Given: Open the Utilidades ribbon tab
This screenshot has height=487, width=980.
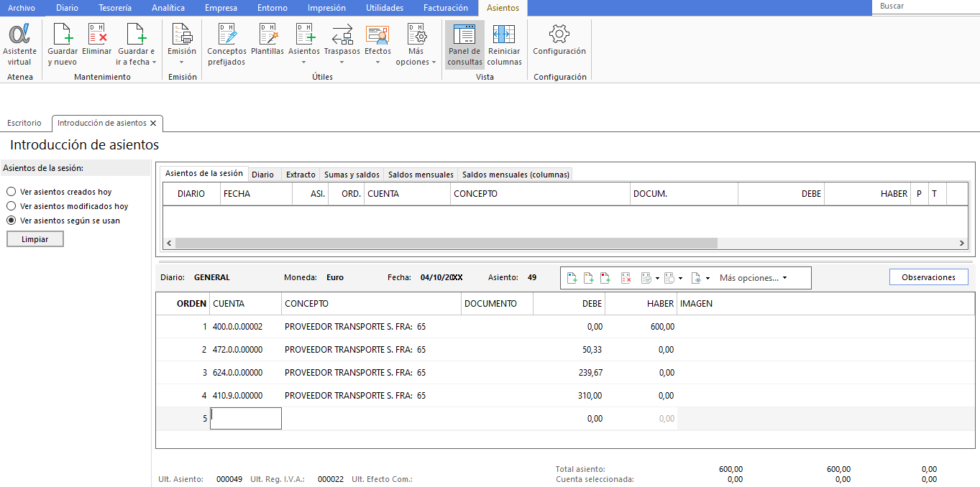Looking at the screenshot, I should 385,8.
